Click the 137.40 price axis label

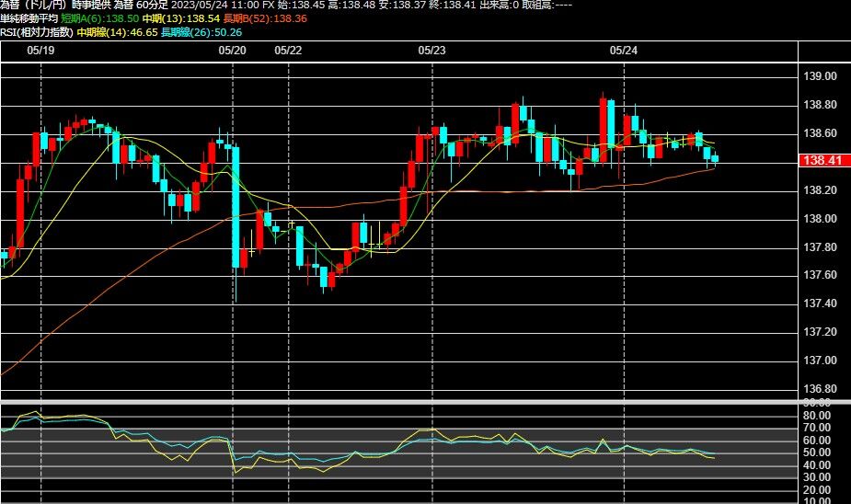coord(820,303)
